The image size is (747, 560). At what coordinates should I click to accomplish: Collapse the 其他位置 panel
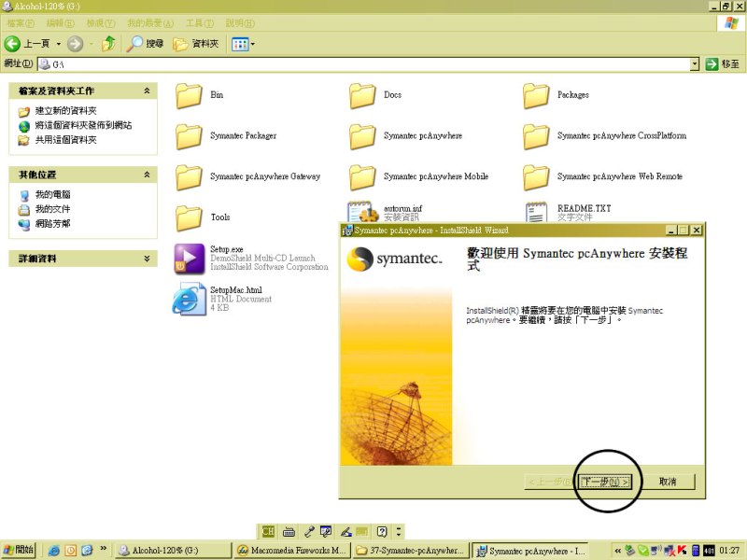point(148,175)
